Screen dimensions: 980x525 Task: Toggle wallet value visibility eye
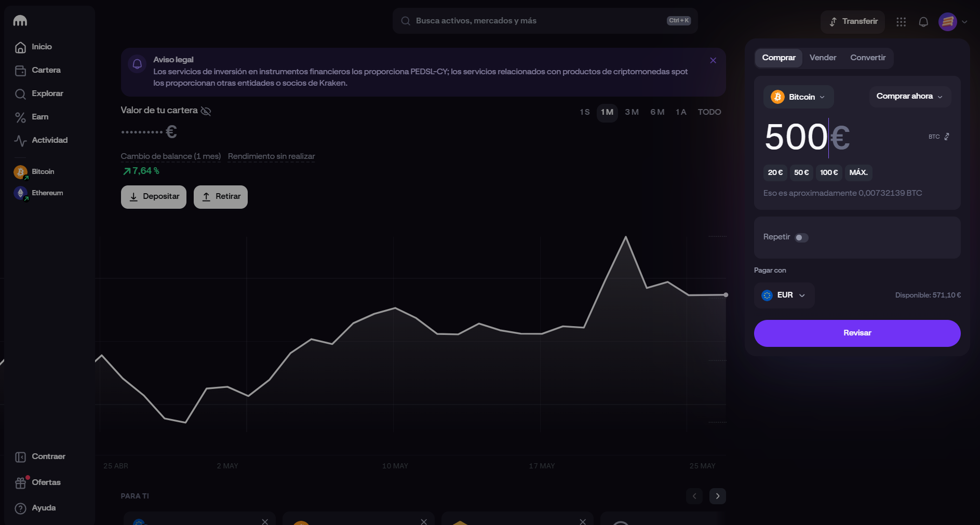point(206,111)
